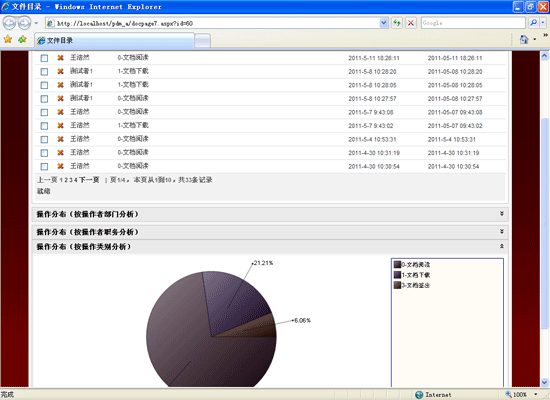Check the box for record 2011-5-8 10:27:57
This screenshot has height=400, width=550.
[44, 99]
